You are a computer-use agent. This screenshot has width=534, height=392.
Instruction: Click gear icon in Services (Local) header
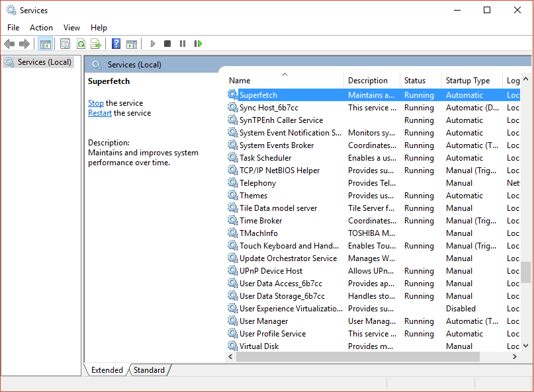[x=97, y=65]
